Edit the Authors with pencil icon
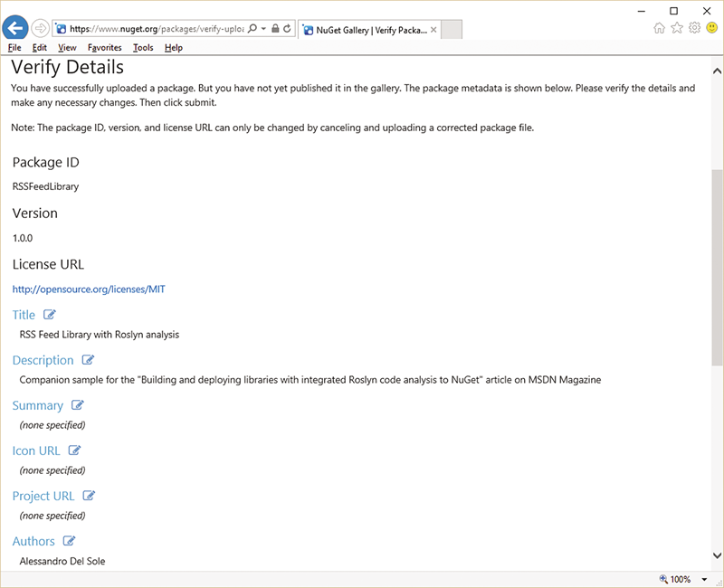The image size is (724, 588). (x=69, y=541)
